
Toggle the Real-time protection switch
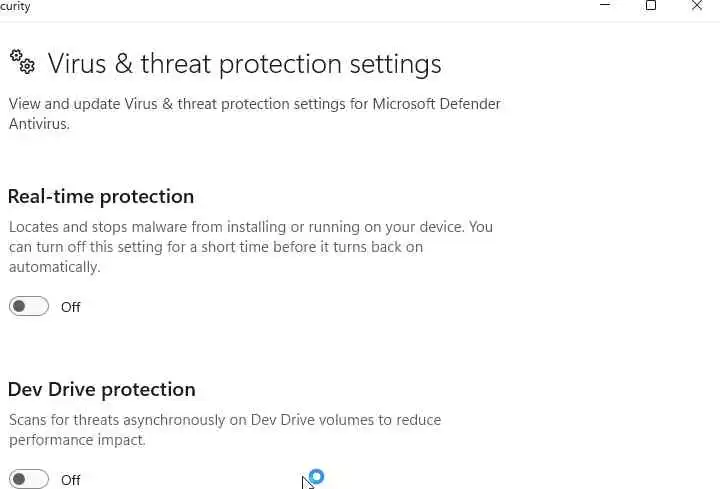click(x=29, y=307)
